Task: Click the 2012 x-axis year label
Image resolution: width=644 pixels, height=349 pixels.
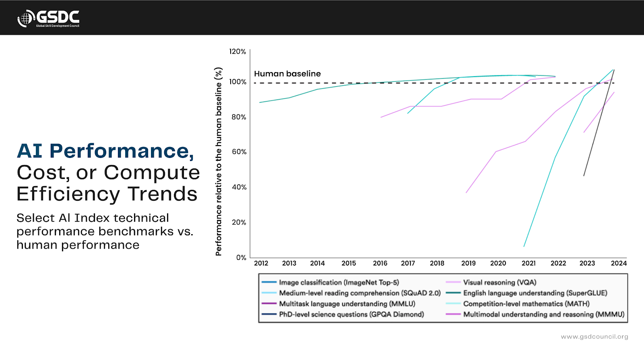Action: point(261,263)
